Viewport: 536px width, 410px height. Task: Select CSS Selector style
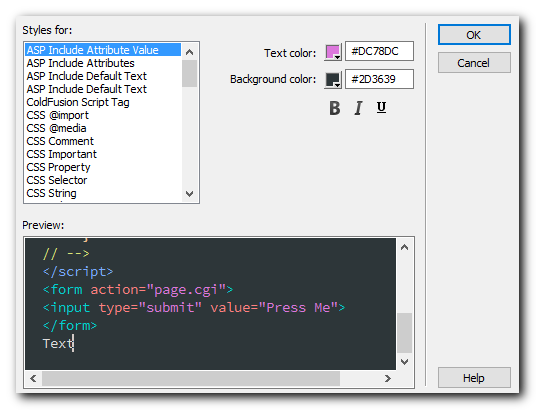[x=103, y=180]
